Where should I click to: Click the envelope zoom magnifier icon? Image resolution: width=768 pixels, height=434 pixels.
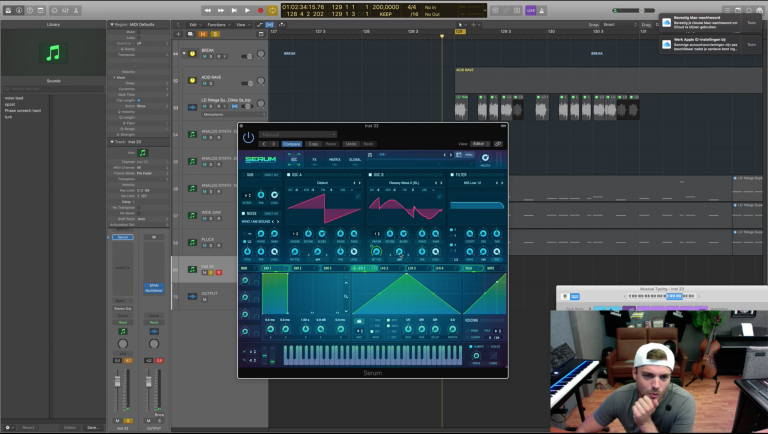[x=346, y=296]
